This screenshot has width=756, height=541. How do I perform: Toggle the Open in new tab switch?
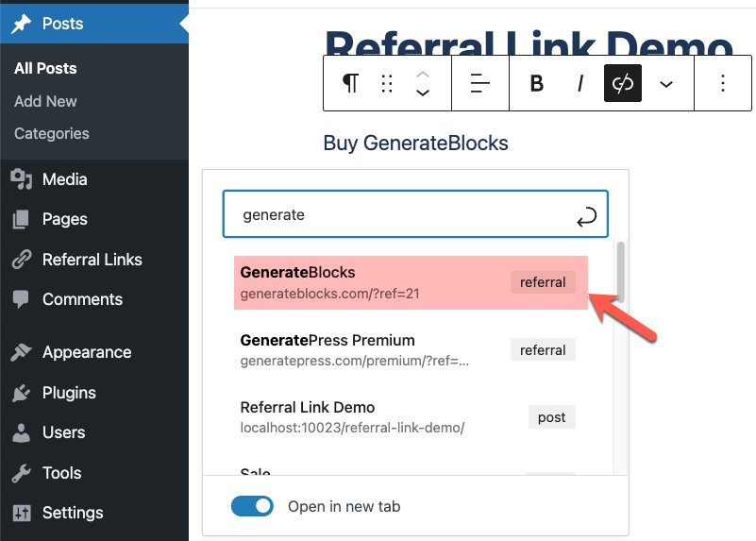[252, 507]
